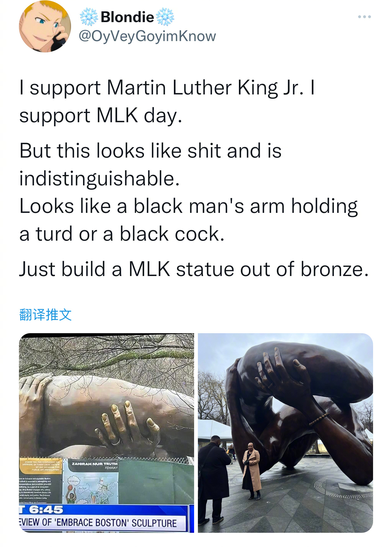Click the snowflake emoji before Blondie
The height and width of the screenshot is (547, 392).
tap(89, 17)
